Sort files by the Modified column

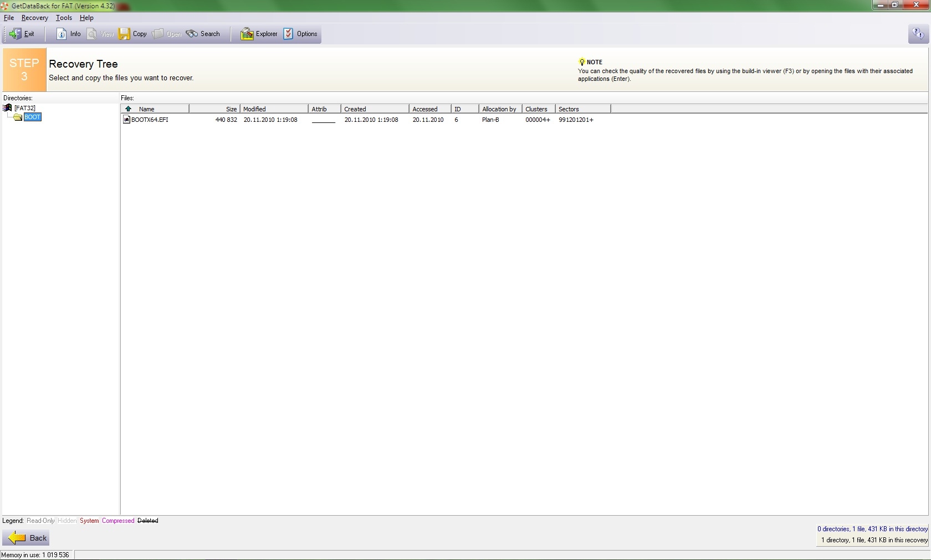(274, 109)
